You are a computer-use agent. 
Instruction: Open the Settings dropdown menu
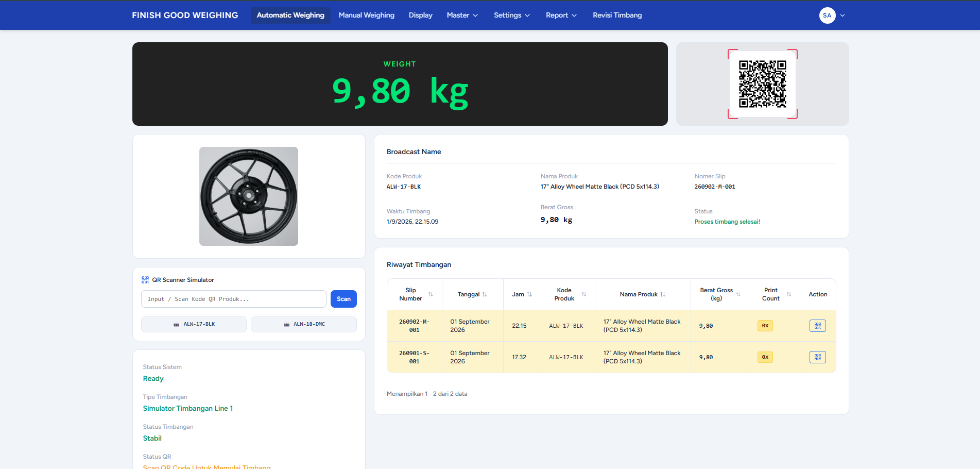point(511,15)
